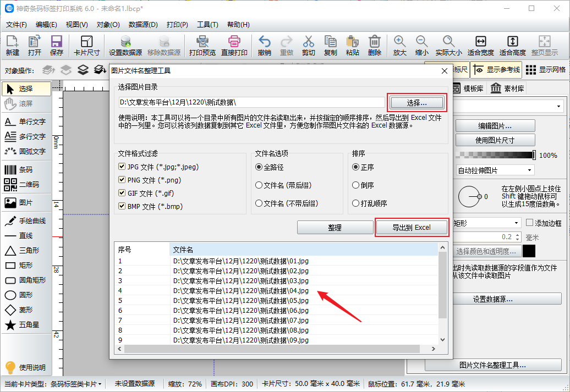The height and width of the screenshot is (392, 570).
Task: Select the 条码 barcode tool
Action: pyautogui.click(x=26, y=170)
